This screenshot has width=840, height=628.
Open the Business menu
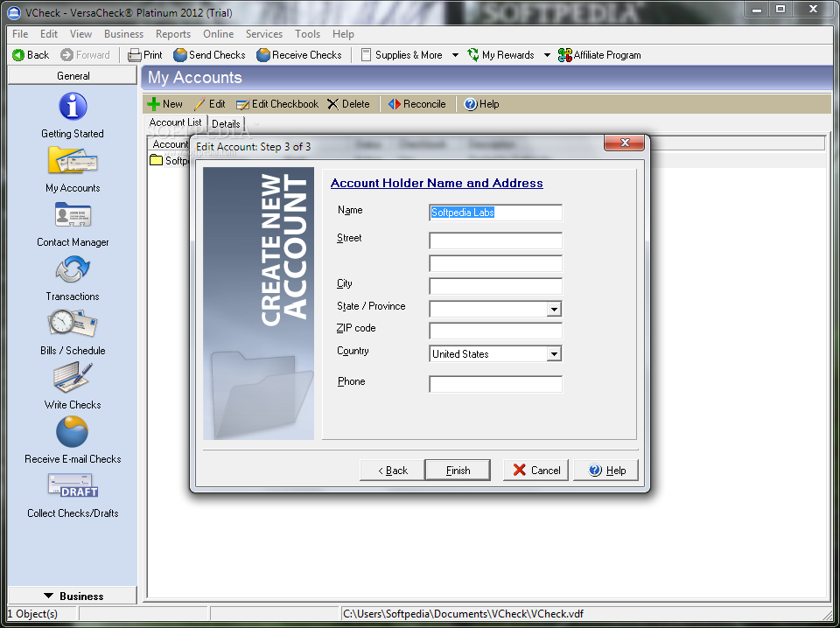[x=123, y=34]
